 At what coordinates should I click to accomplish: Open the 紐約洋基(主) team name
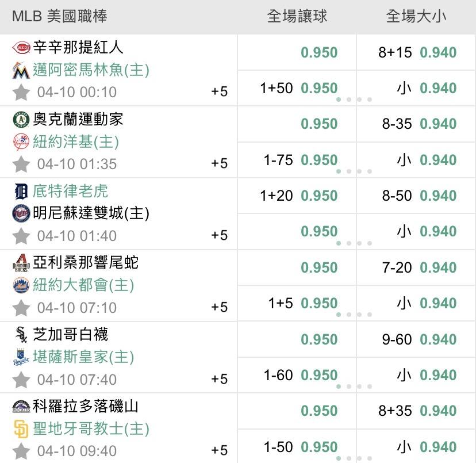76,141
